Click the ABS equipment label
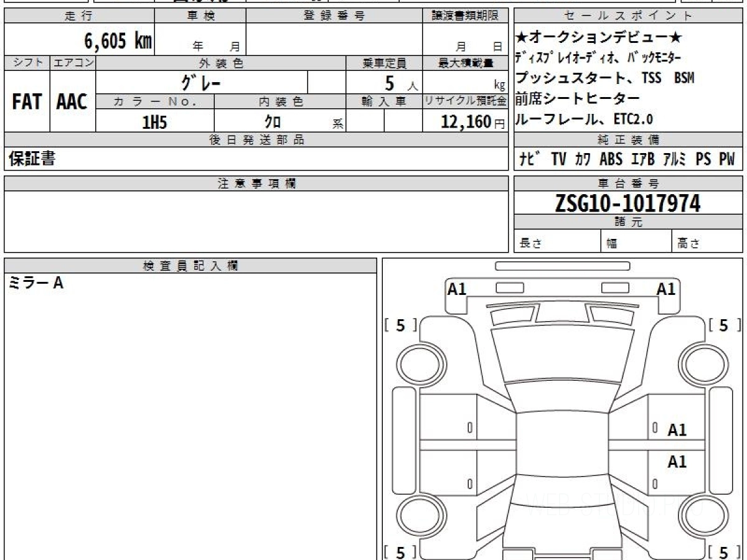This screenshot has width=747, height=560. coord(611,159)
